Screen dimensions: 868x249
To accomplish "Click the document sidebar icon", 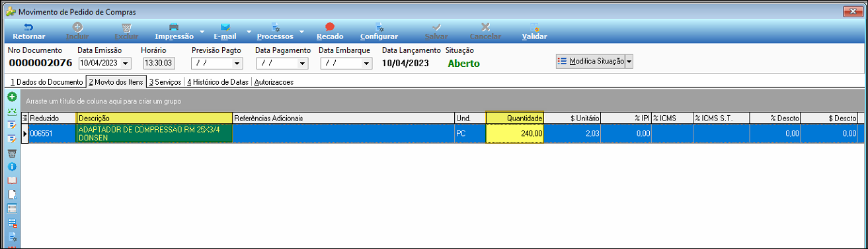I will click(x=12, y=194).
